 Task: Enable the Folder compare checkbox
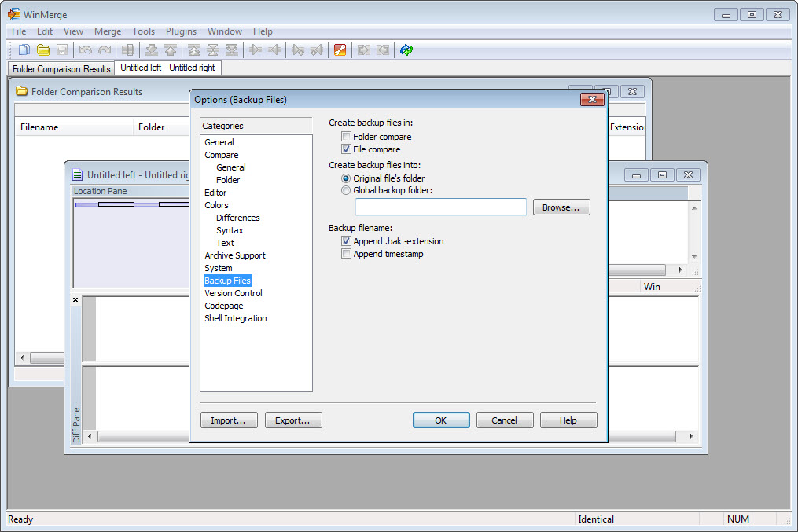pos(346,136)
